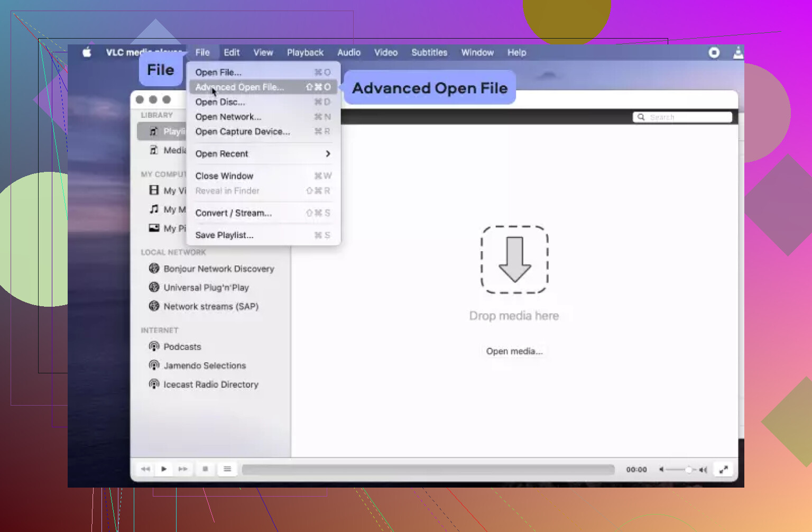
Task: Click the Icecast Radio Directory icon
Action: pyautogui.click(x=154, y=384)
